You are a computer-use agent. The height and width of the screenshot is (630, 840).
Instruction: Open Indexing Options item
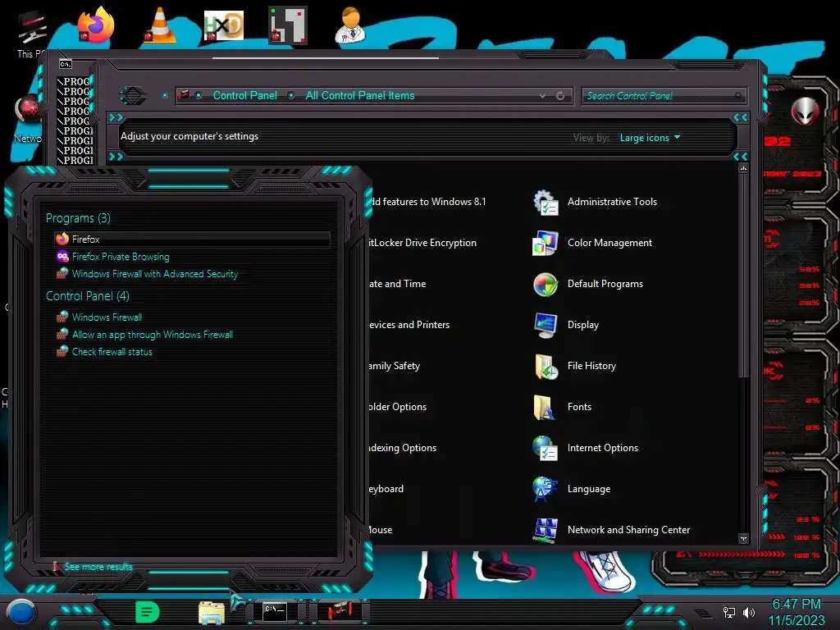pos(402,448)
